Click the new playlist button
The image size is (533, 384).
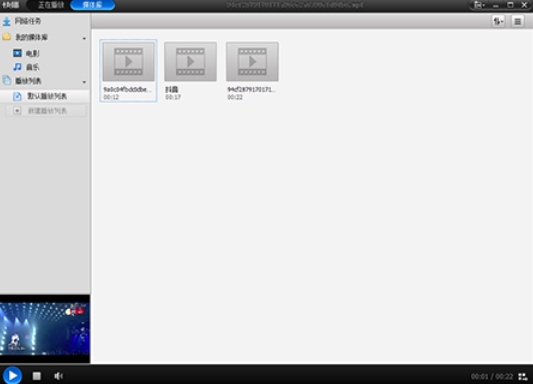coord(46,111)
